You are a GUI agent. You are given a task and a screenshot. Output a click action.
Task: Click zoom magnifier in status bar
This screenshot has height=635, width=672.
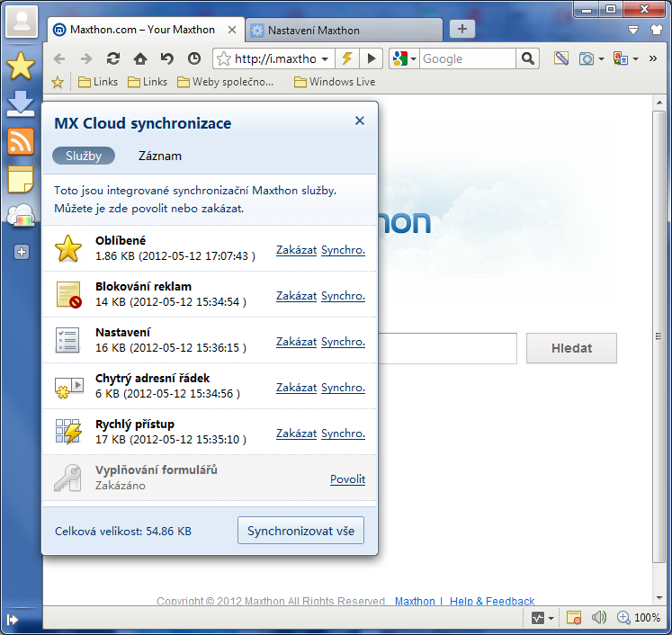pyautogui.click(x=623, y=617)
